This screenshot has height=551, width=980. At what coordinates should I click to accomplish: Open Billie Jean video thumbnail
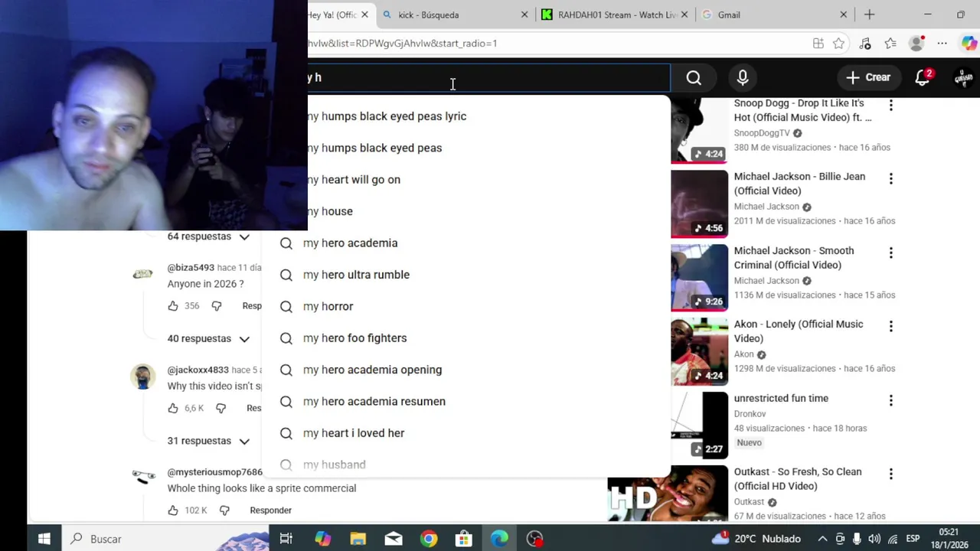click(x=700, y=204)
